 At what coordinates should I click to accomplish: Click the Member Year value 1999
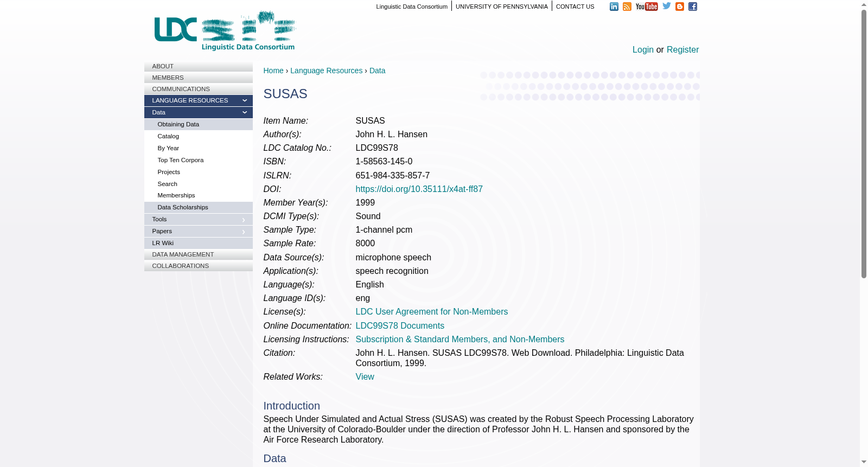click(x=365, y=203)
